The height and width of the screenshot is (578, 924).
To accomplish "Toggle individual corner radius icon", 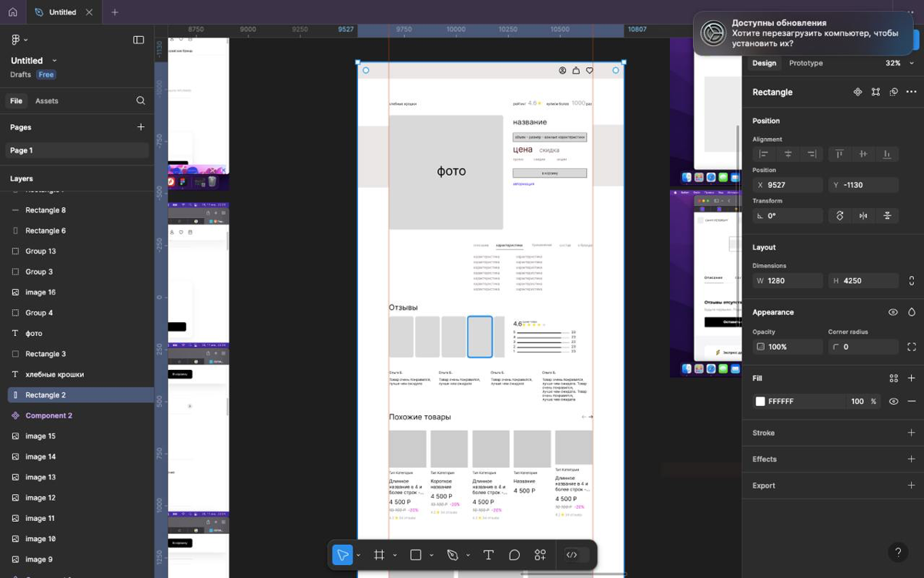I will [x=912, y=347].
